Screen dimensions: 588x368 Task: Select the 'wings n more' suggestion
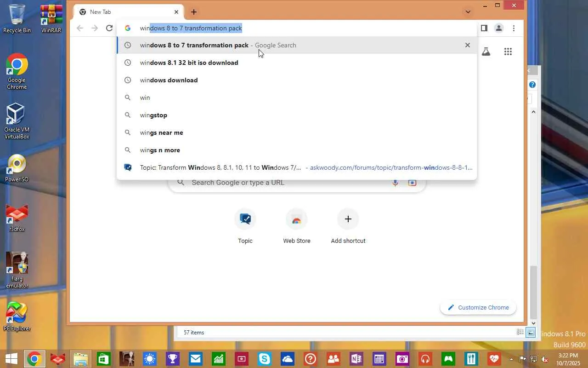click(x=297, y=150)
